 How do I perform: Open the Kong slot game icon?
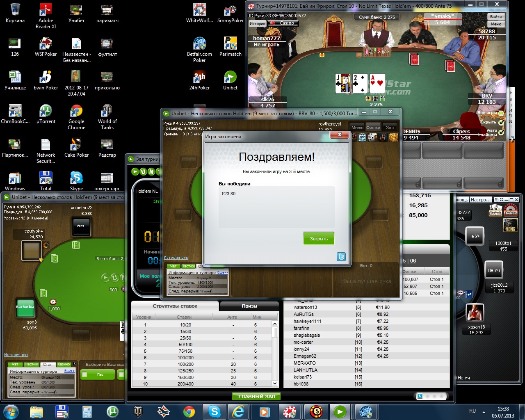pyautogui.click(x=510, y=225)
